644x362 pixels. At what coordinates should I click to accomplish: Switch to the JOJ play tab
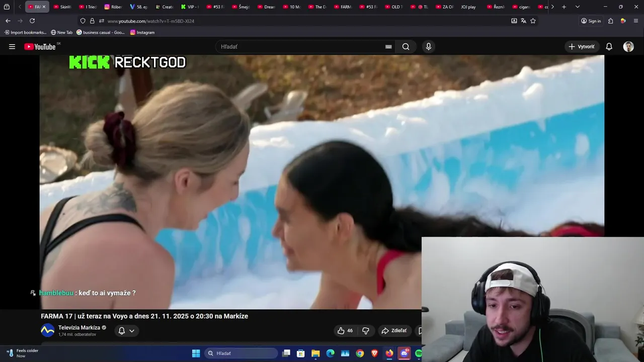tap(469, 7)
